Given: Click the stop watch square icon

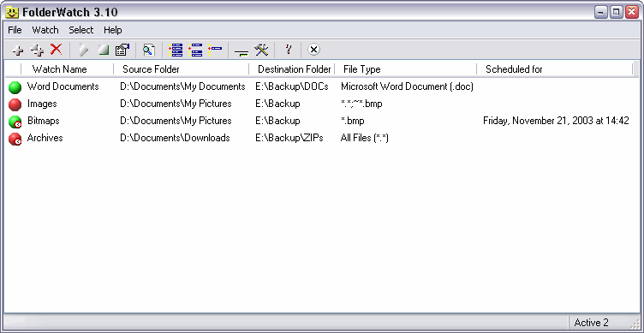Looking at the screenshot, I should pyautogui.click(x=103, y=51).
